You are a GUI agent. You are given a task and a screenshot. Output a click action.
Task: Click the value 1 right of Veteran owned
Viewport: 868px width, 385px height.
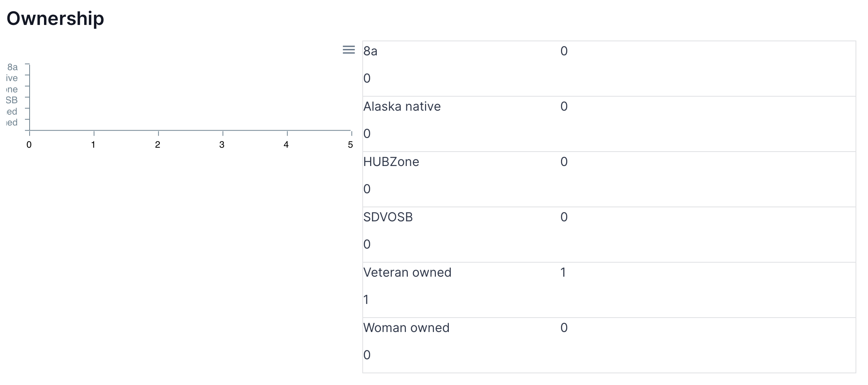[563, 272]
